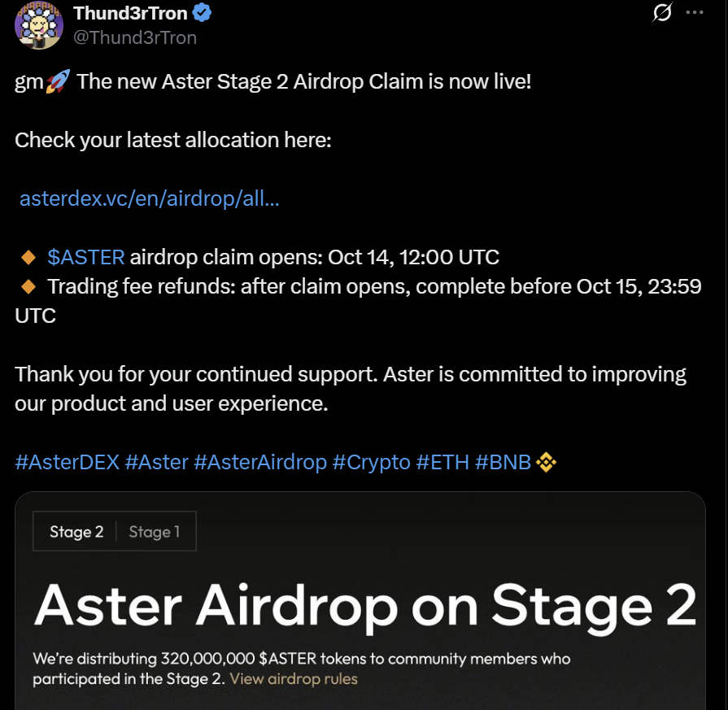
Task: Switch to the Stage 2 tab
Action: [x=76, y=531]
